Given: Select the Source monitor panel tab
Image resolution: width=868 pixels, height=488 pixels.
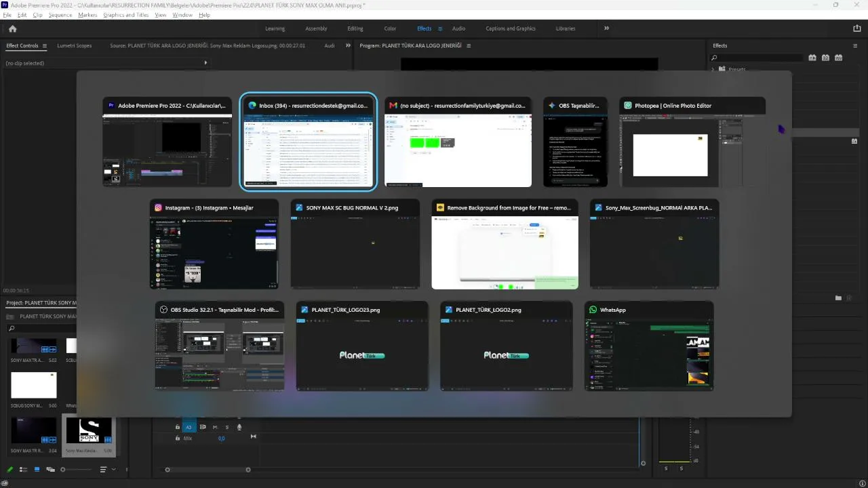Looking at the screenshot, I should (x=208, y=45).
